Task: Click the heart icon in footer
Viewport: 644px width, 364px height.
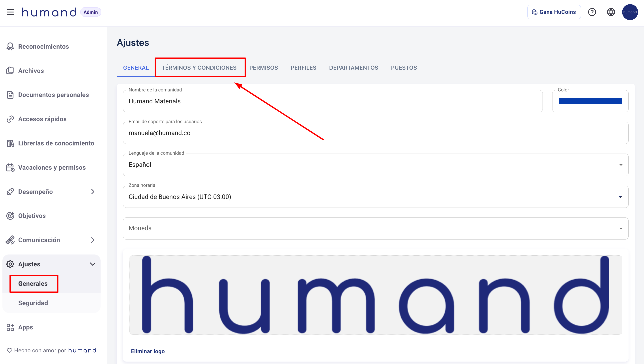Action: [9, 351]
